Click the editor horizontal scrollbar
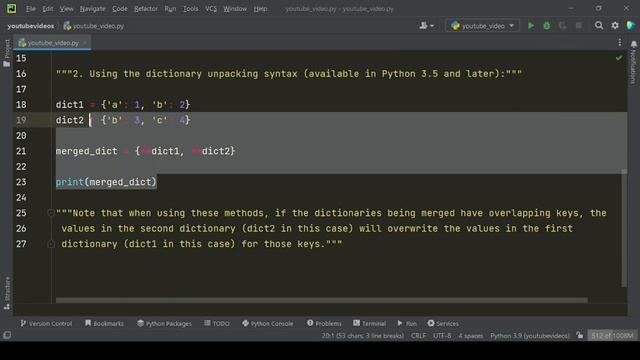This screenshot has height=360, width=640. pos(322,300)
